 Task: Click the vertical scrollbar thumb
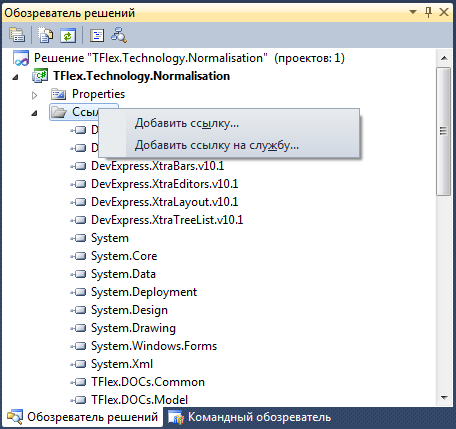pos(443,131)
